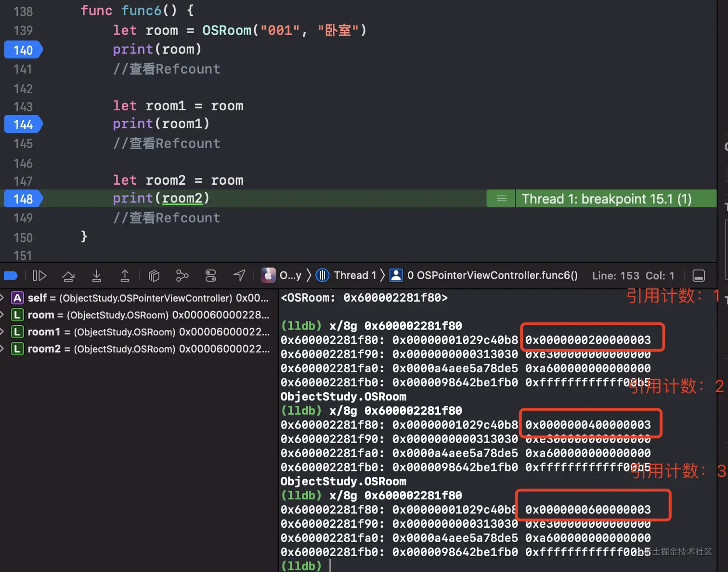This screenshot has width=728, height=572.
Task: Click the Simulate Location arrow icon
Action: click(x=239, y=275)
